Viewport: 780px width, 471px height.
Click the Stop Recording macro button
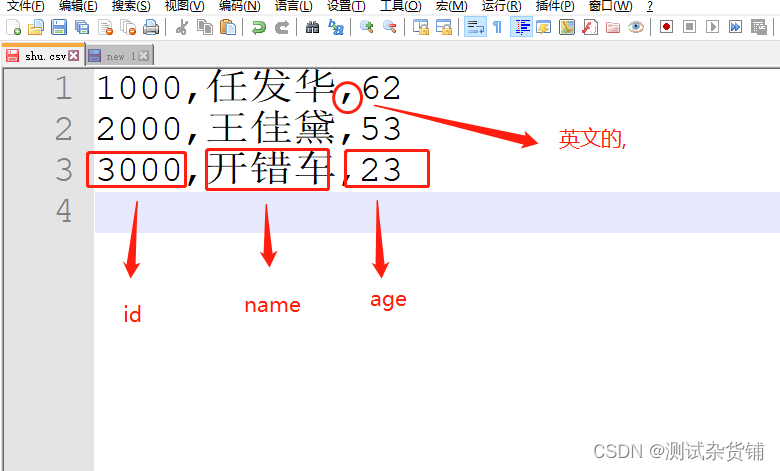click(689, 27)
